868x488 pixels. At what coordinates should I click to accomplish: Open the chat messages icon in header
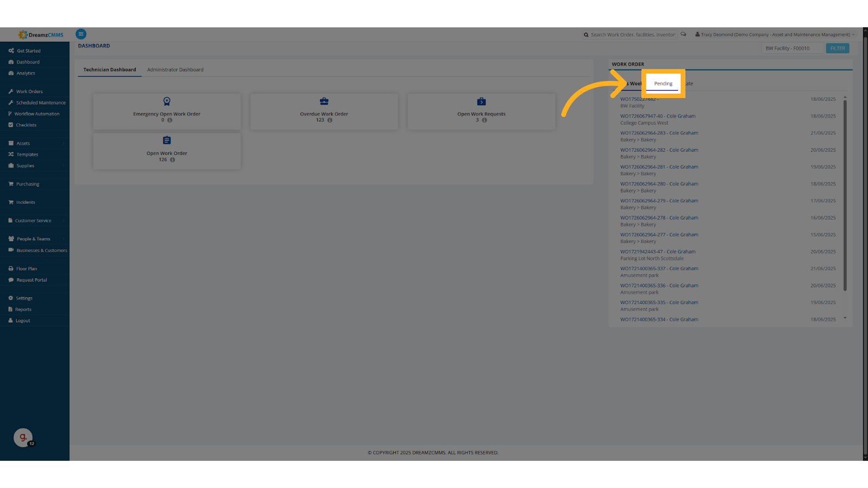(684, 34)
